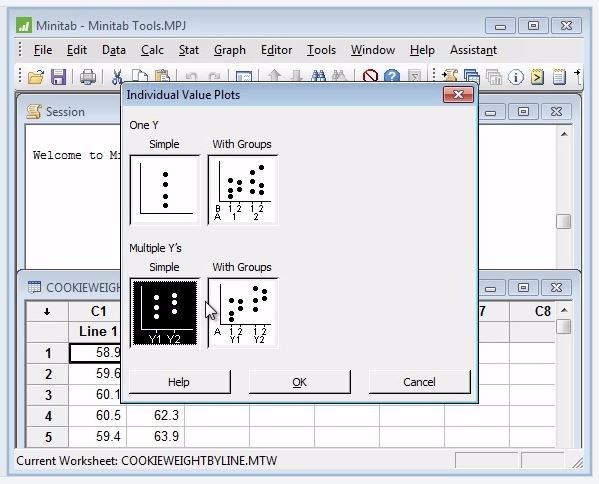This screenshot has width=599, height=484.
Task: Open the Graph menu
Action: click(230, 50)
